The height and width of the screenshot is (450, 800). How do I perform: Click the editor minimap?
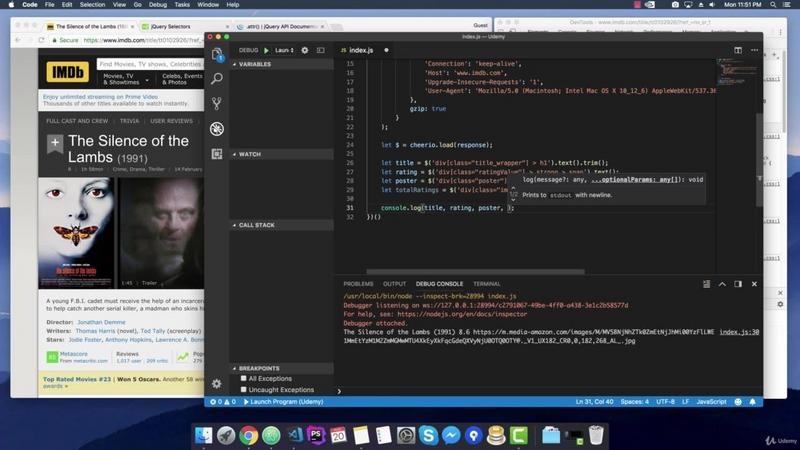tap(735, 74)
